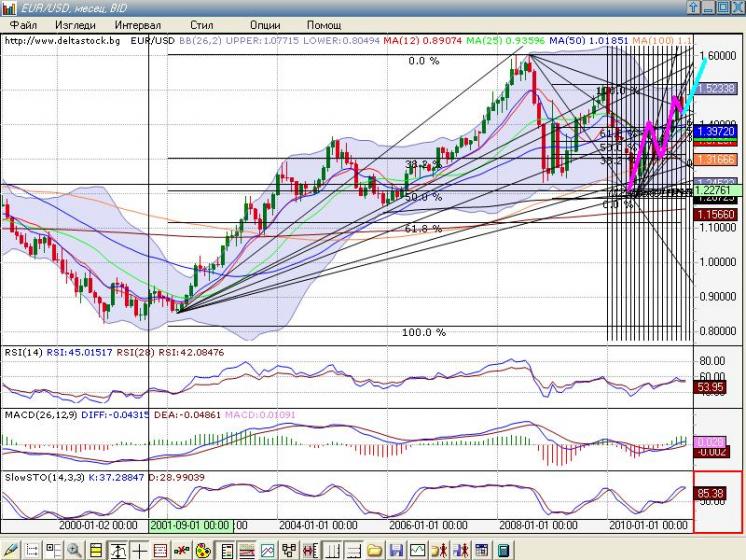Click the http://www.deltastock.bg link text
The height and width of the screenshot is (560, 746).
[62, 40]
